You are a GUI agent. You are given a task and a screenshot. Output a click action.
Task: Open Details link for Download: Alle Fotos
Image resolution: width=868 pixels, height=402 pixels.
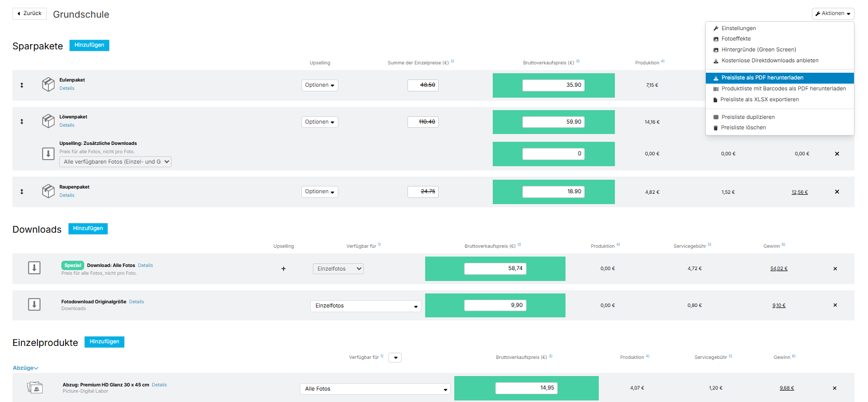(146, 265)
